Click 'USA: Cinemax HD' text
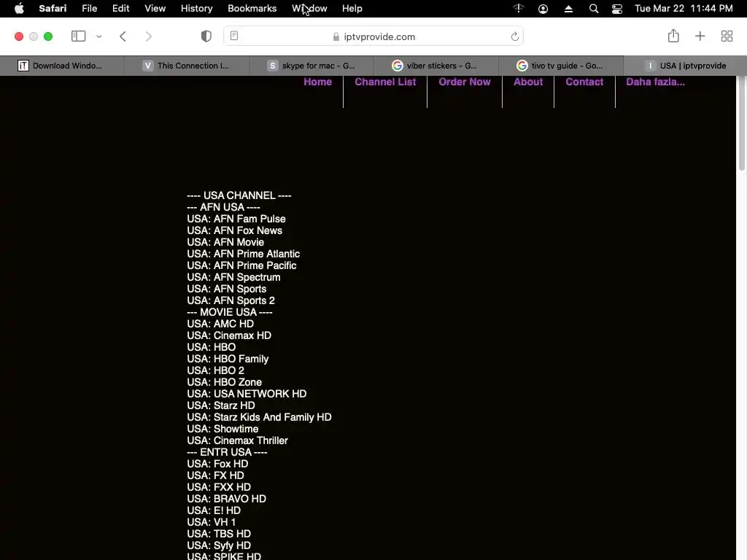Viewport: 747px width, 560px height. [x=229, y=335]
